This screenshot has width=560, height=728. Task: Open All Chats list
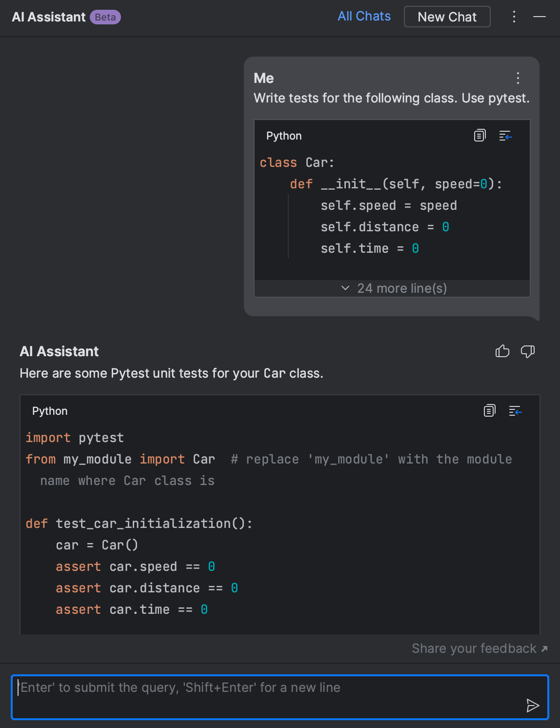(x=364, y=17)
